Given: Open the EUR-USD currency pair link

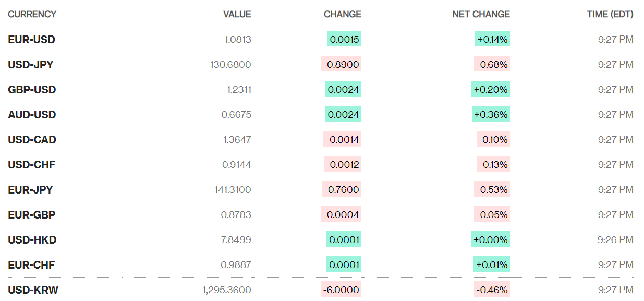Looking at the screenshot, I should (x=31, y=40).
